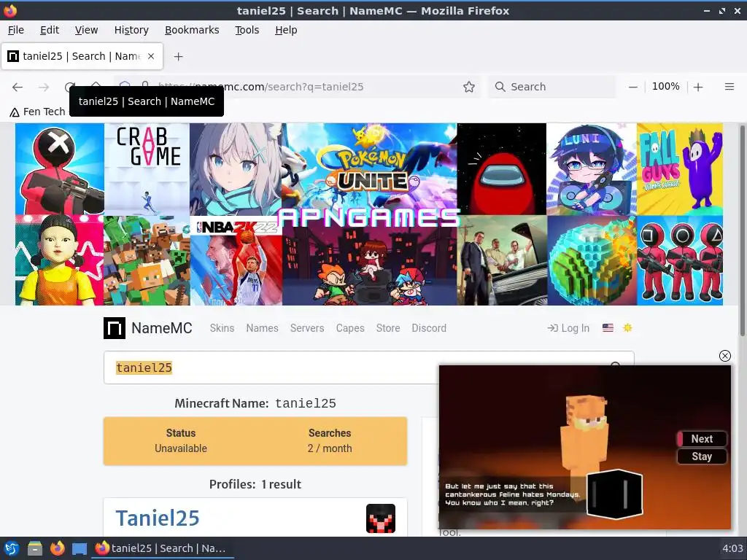Open the Edit menu
Image resolution: width=747 pixels, height=560 pixels.
pyautogui.click(x=50, y=30)
